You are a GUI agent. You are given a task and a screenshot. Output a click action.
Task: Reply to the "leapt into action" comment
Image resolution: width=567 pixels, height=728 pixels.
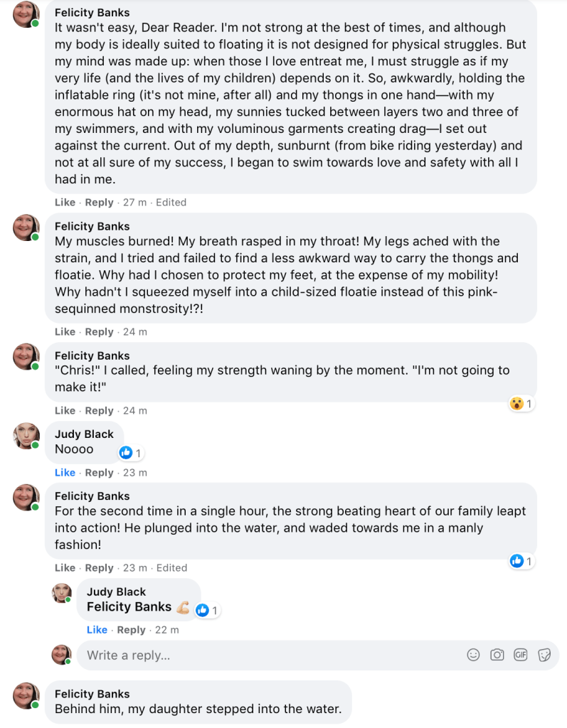[99, 568]
